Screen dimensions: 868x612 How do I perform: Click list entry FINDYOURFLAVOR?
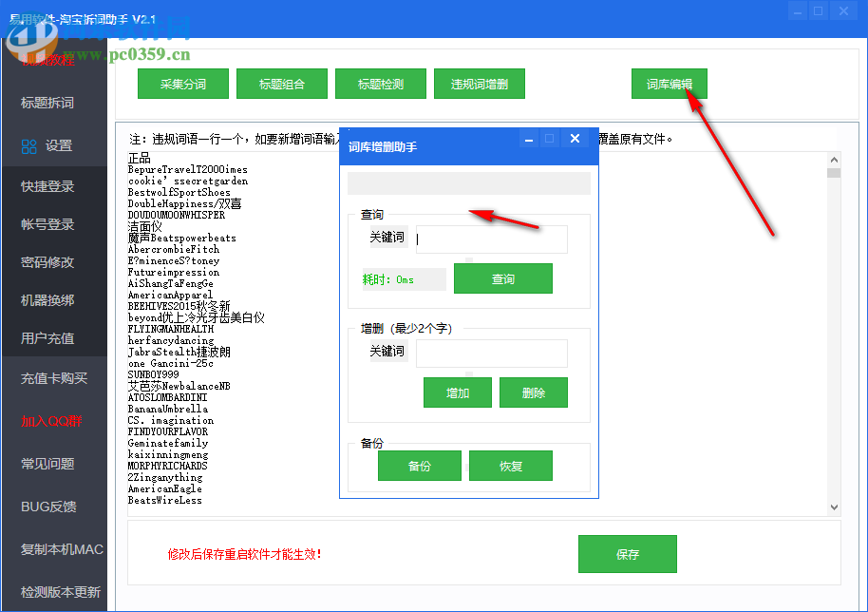168,431
